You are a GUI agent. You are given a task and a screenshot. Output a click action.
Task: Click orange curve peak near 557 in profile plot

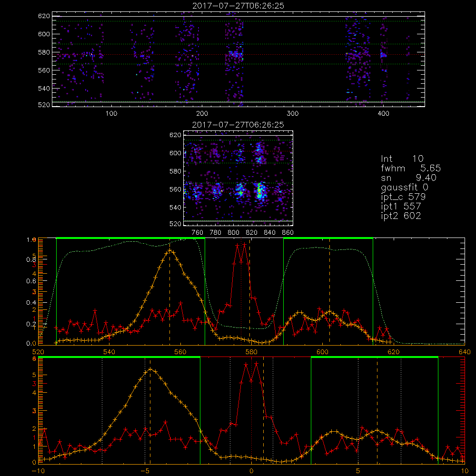point(170,251)
